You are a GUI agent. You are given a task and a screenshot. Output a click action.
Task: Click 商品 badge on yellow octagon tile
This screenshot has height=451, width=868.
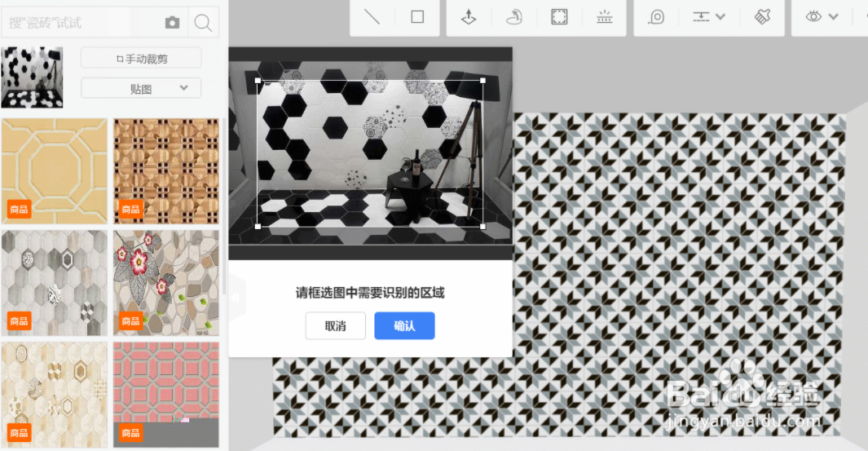coord(19,210)
